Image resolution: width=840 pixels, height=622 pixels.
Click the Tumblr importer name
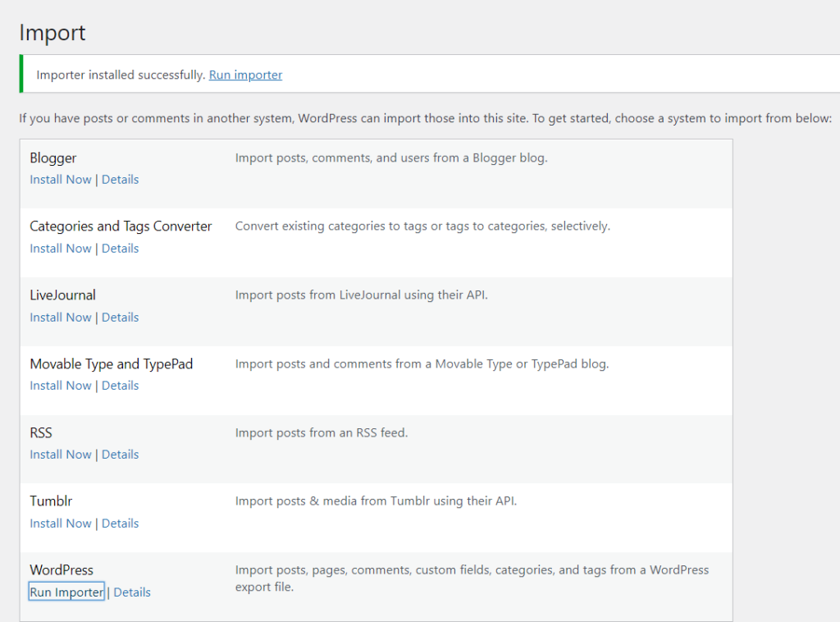point(51,501)
